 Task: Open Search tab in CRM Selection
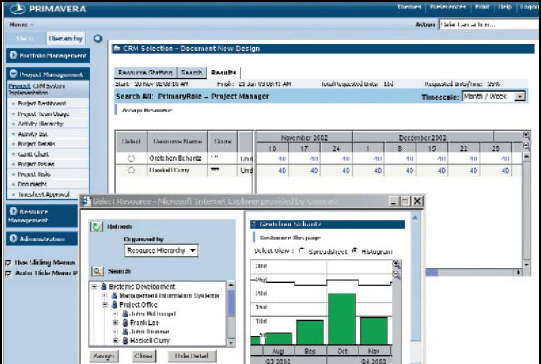click(x=191, y=73)
